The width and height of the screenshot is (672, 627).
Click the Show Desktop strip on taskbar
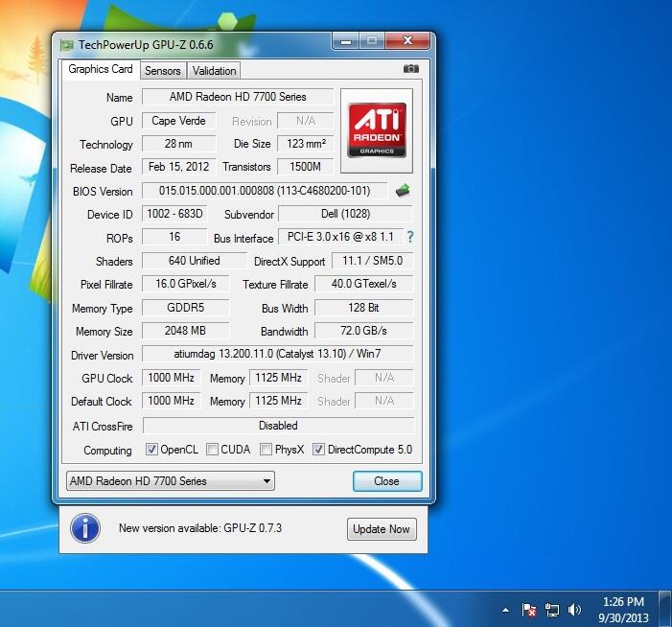point(664,609)
